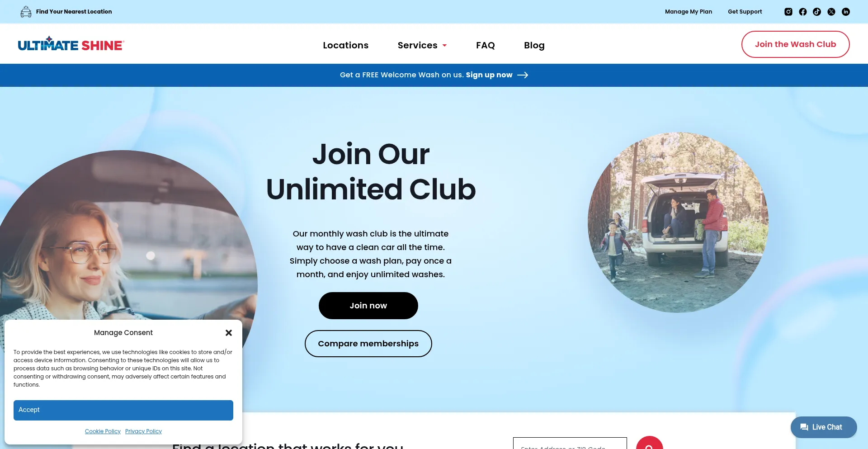This screenshot has height=449, width=868.
Task: Click the car wash icon beside Find Your Nearest Location
Action: [x=26, y=12]
